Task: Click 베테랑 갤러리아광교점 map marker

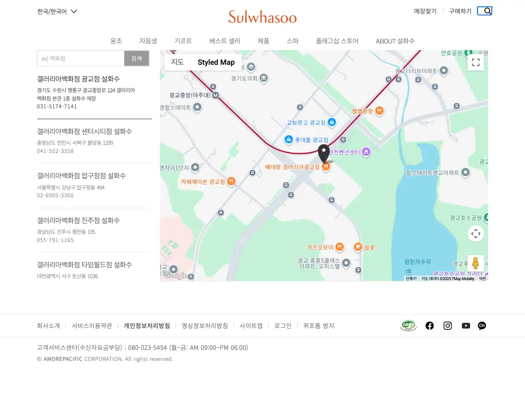Action: pyautogui.click(x=326, y=167)
